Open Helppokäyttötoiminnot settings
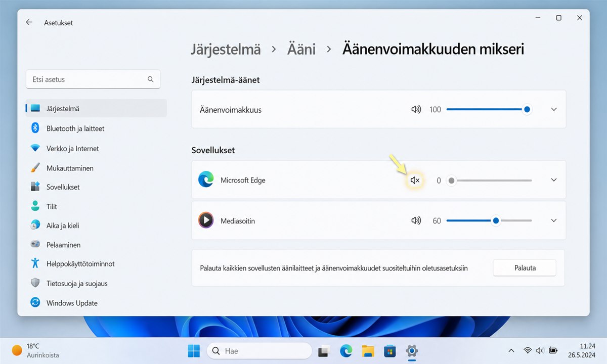The height and width of the screenshot is (364, 607). point(96,263)
